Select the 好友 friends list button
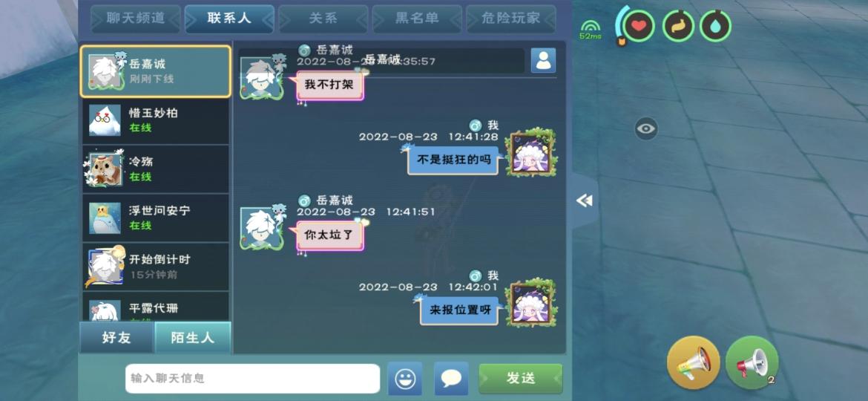The height and width of the screenshot is (401, 868). coord(116,337)
